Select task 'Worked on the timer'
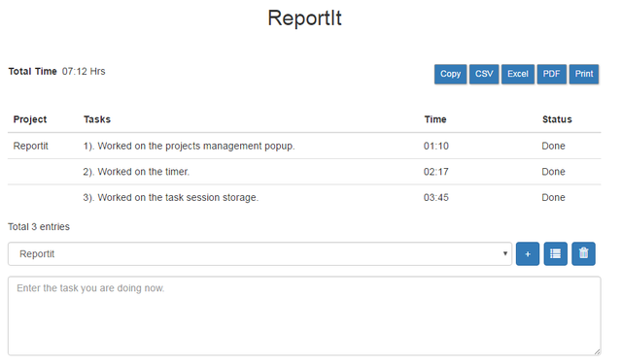Image resolution: width=622 pixels, height=364 pixels. [x=136, y=172]
